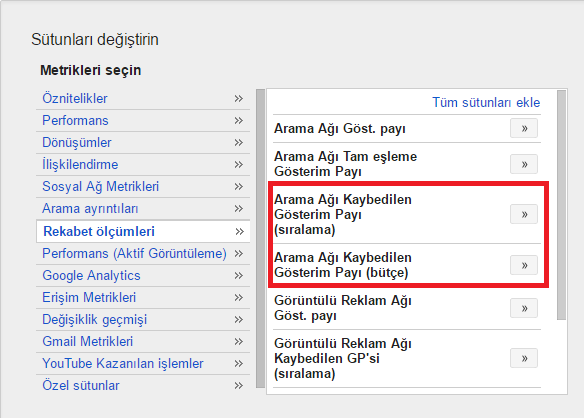Add Kaybedilen Gösterim Payı (bütçe) column
Screen dimensions: 584x418
524,265
